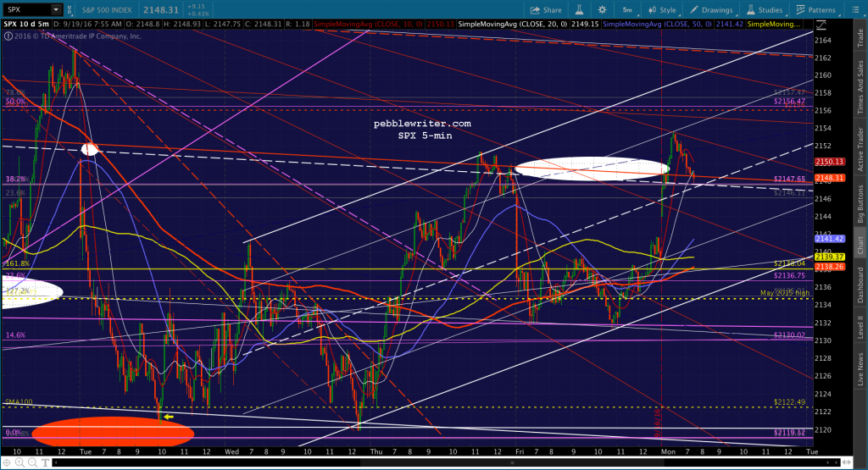This screenshot has width=868, height=470.
Task: Click the SimpleMovingAvg (CLOSE, 50, 0) study label
Action: click(657, 25)
